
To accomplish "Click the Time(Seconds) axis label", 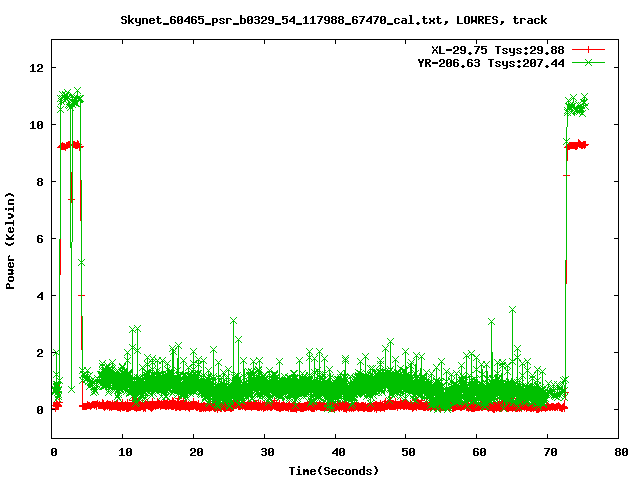I will click(333, 471).
